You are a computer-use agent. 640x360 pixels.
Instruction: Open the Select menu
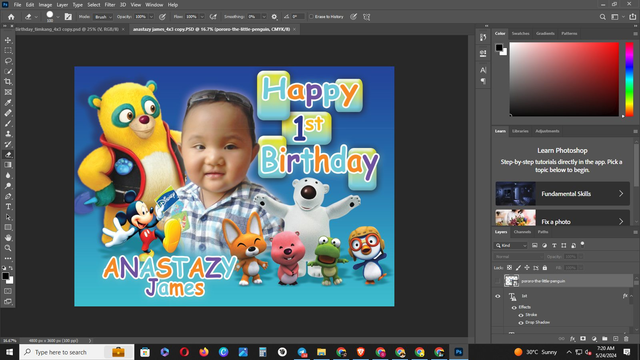click(x=93, y=5)
